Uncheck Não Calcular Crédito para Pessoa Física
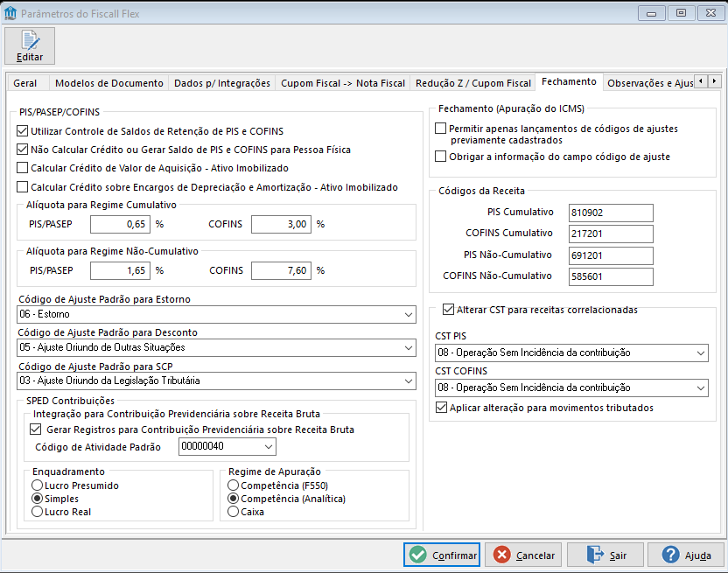 (x=22, y=150)
